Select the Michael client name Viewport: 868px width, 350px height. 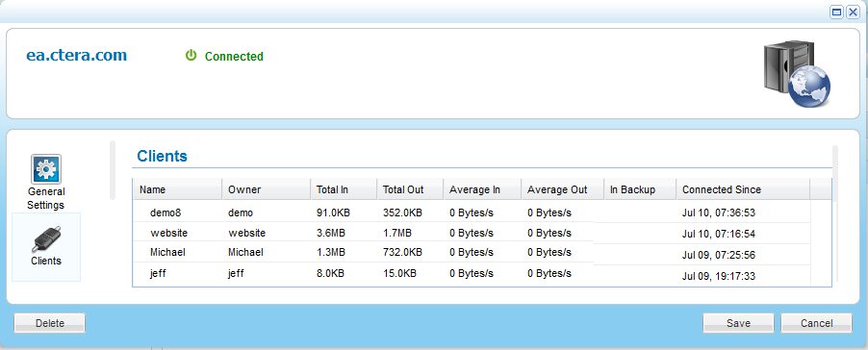(167, 252)
